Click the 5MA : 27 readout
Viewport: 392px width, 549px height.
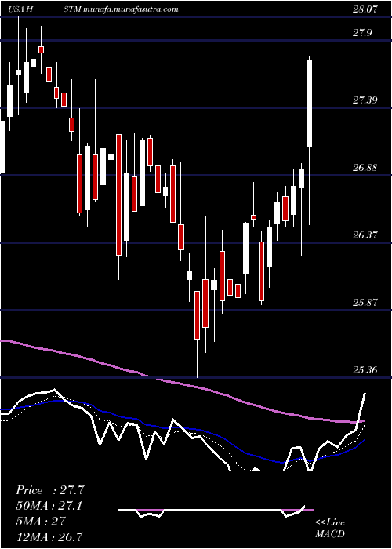(41, 522)
